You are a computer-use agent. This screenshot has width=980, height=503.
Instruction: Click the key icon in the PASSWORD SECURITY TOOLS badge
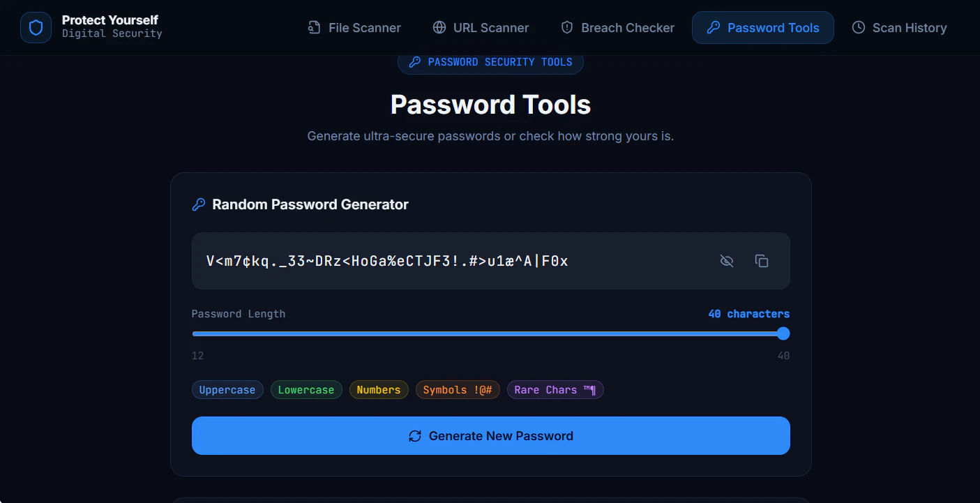[415, 62]
